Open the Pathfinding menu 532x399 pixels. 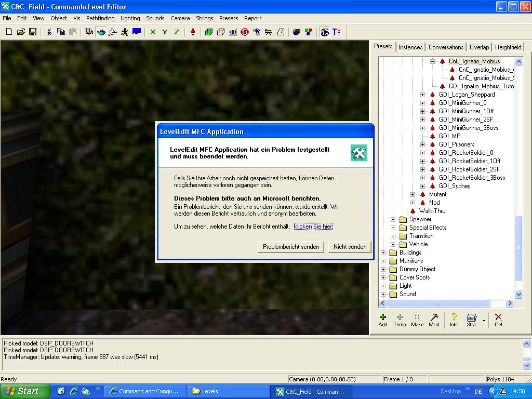[x=100, y=18]
